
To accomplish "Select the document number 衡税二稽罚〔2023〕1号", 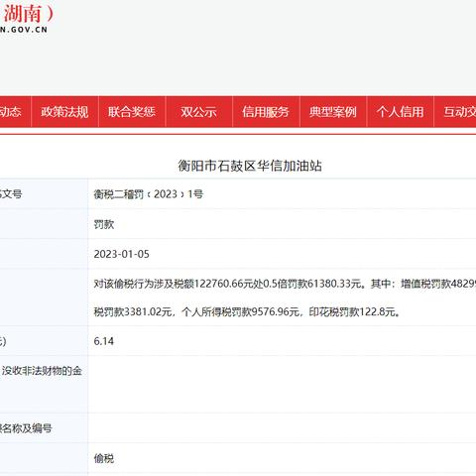I will (x=149, y=194).
